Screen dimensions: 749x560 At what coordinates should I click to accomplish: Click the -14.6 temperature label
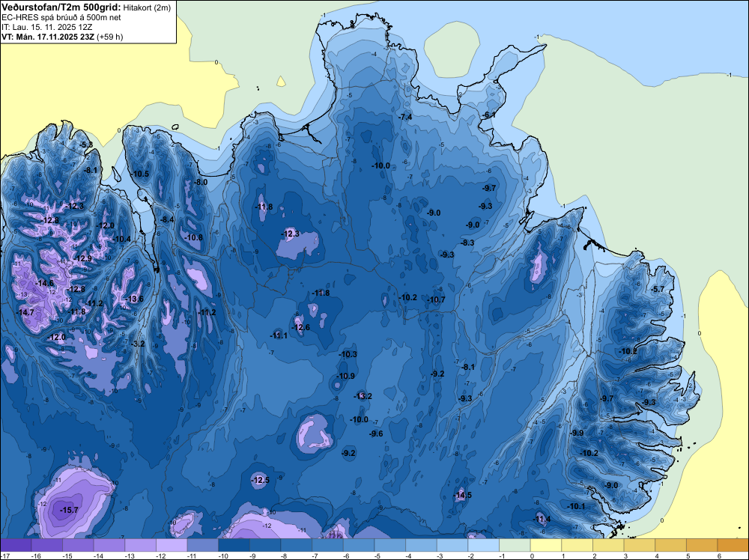45,283
